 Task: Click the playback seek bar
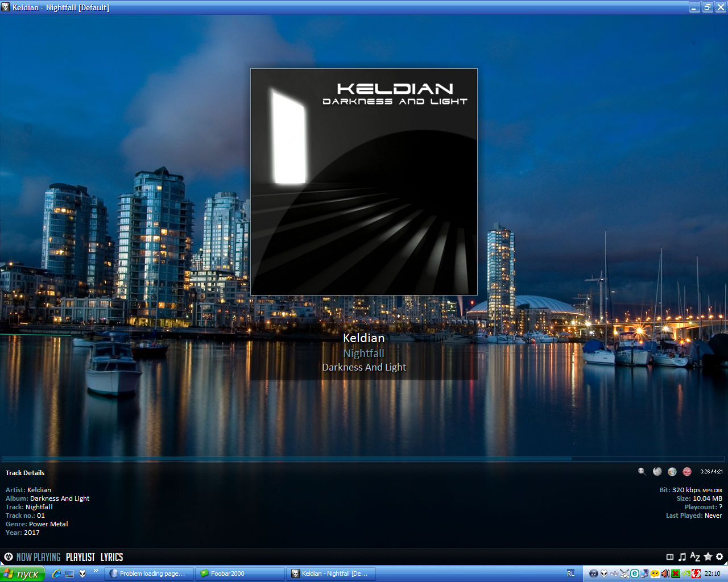363,458
